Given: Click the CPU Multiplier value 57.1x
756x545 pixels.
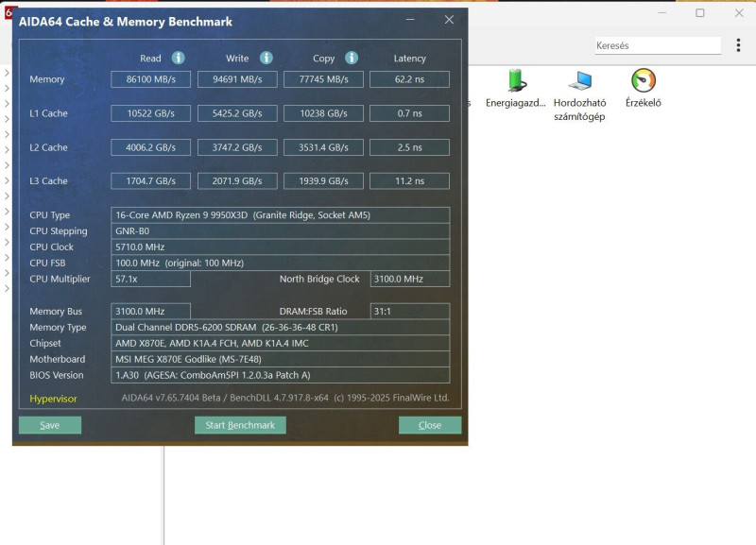Looking at the screenshot, I should point(150,279).
